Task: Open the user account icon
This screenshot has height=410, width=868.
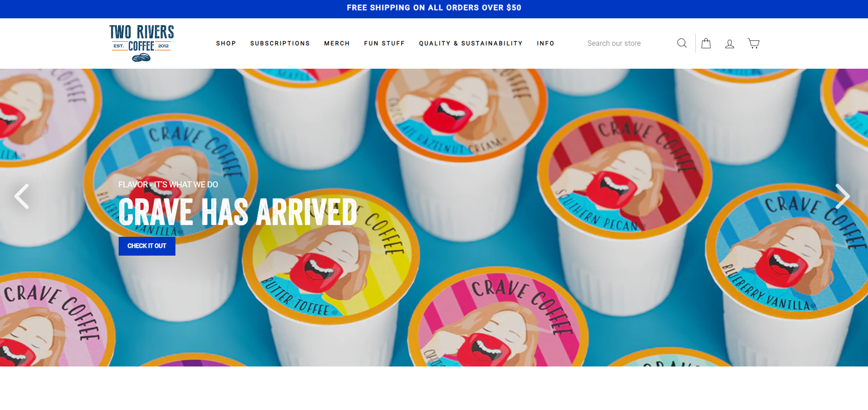Action: [x=730, y=44]
